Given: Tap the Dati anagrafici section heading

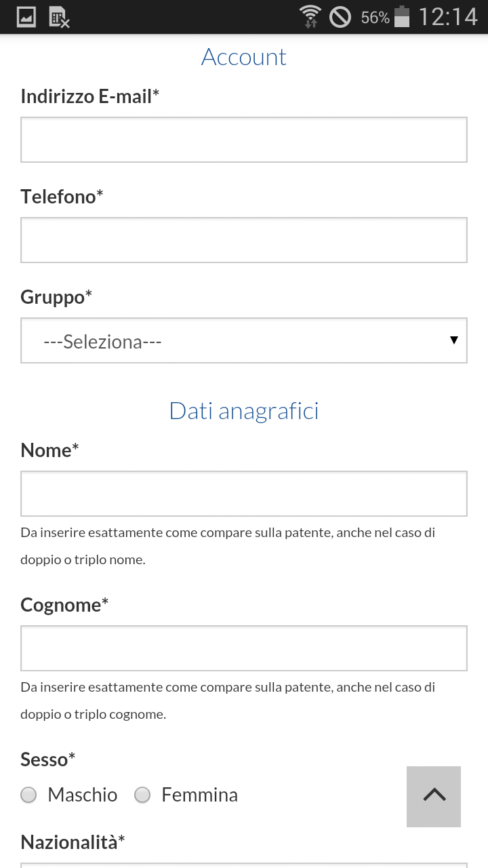Looking at the screenshot, I should pos(244,411).
